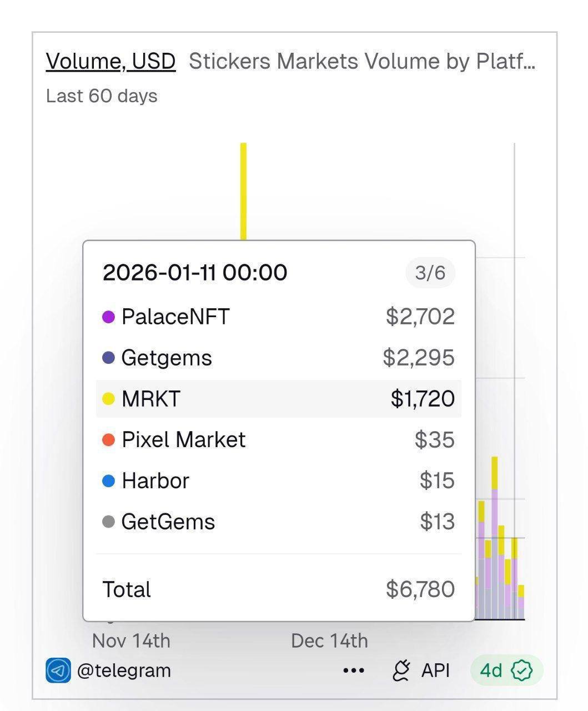Select the MRKT row in tooltip

tap(278, 399)
